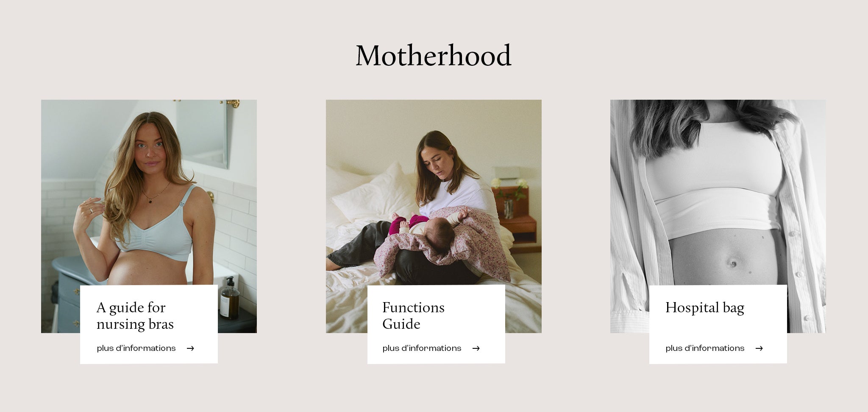
Task: Click the 'Motherhood' section heading
Action: point(434,56)
